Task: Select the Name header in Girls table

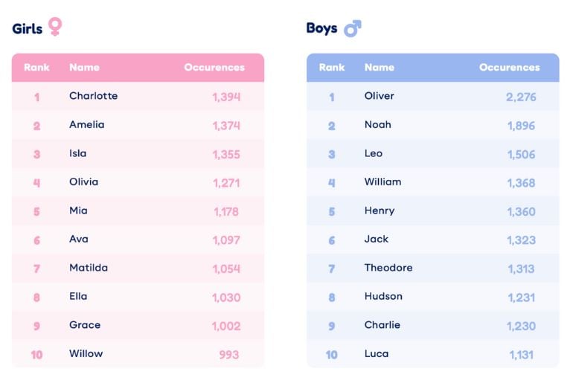Action: pyautogui.click(x=84, y=67)
